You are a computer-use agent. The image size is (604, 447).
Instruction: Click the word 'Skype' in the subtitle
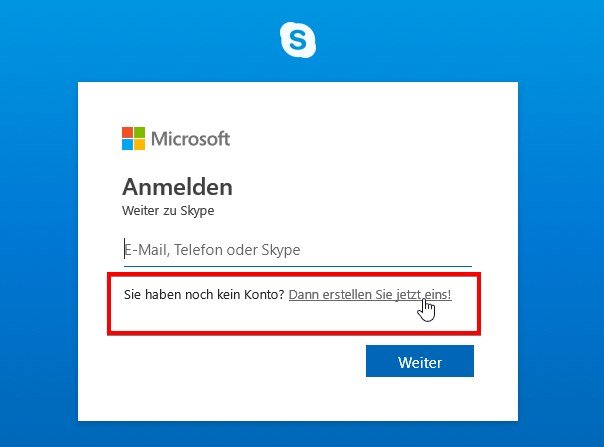coord(198,211)
